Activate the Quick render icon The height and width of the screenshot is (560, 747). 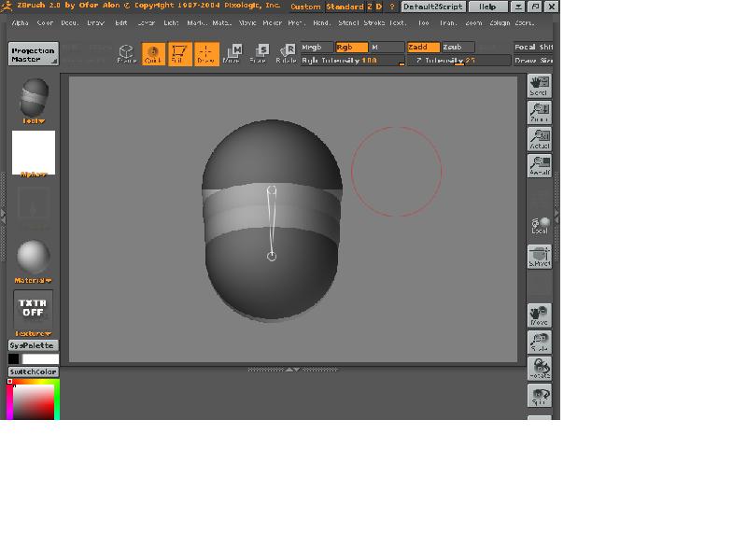(153, 54)
